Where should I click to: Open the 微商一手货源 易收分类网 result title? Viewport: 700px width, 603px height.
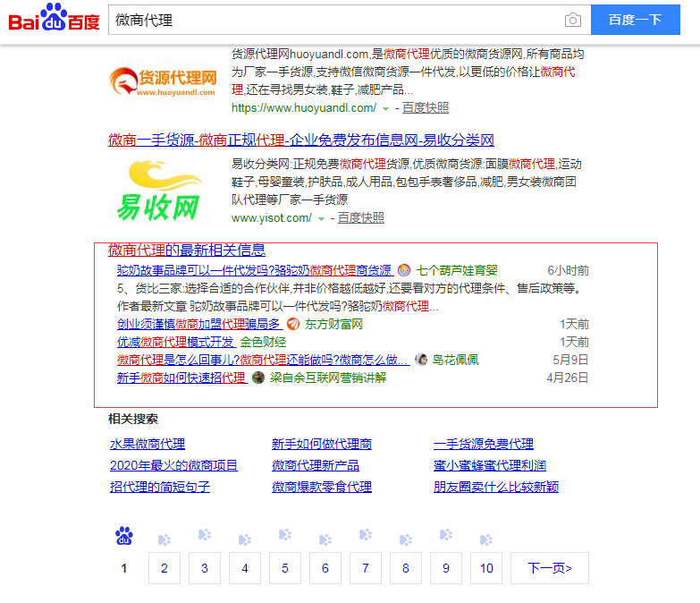tap(300, 140)
